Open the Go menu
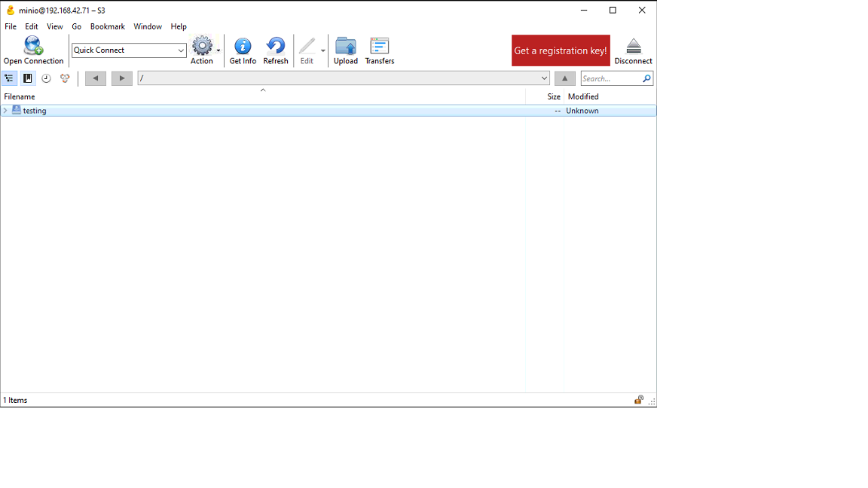Screen dimensions: 868x488 [x=76, y=26]
